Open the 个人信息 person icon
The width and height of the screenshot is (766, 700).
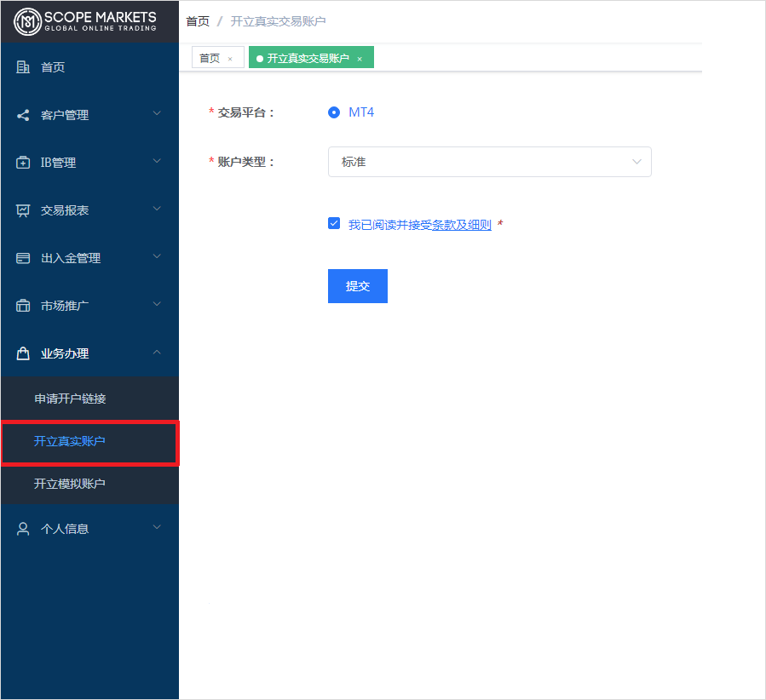click(x=21, y=528)
